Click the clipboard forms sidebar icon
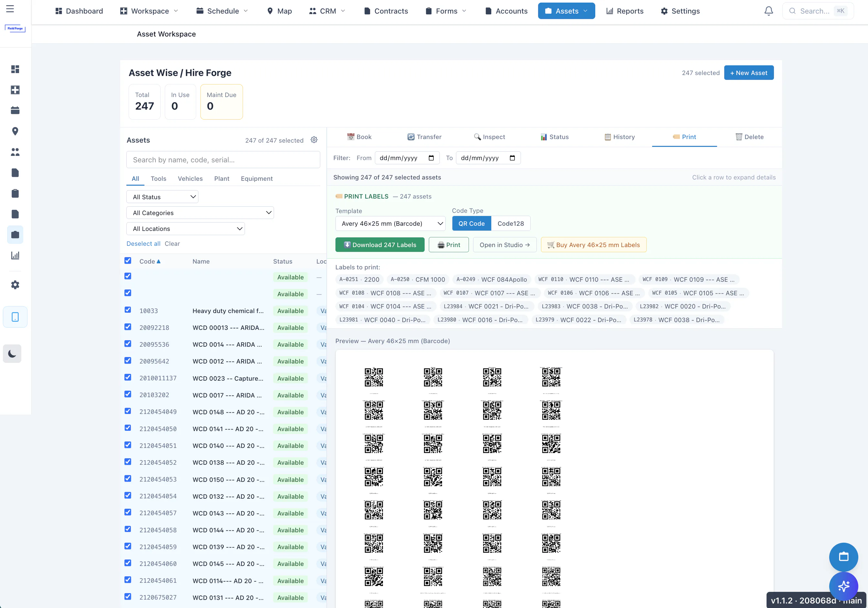 [15, 194]
